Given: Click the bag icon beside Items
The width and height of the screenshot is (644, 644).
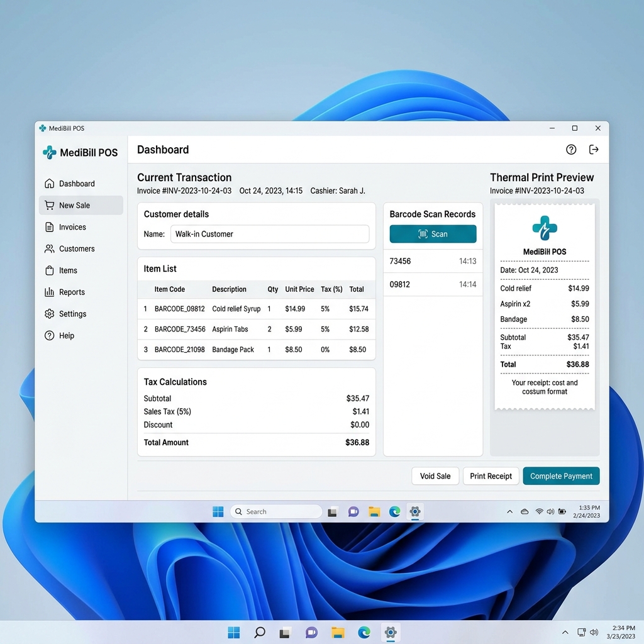Looking at the screenshot, I should tap(49, 270).
